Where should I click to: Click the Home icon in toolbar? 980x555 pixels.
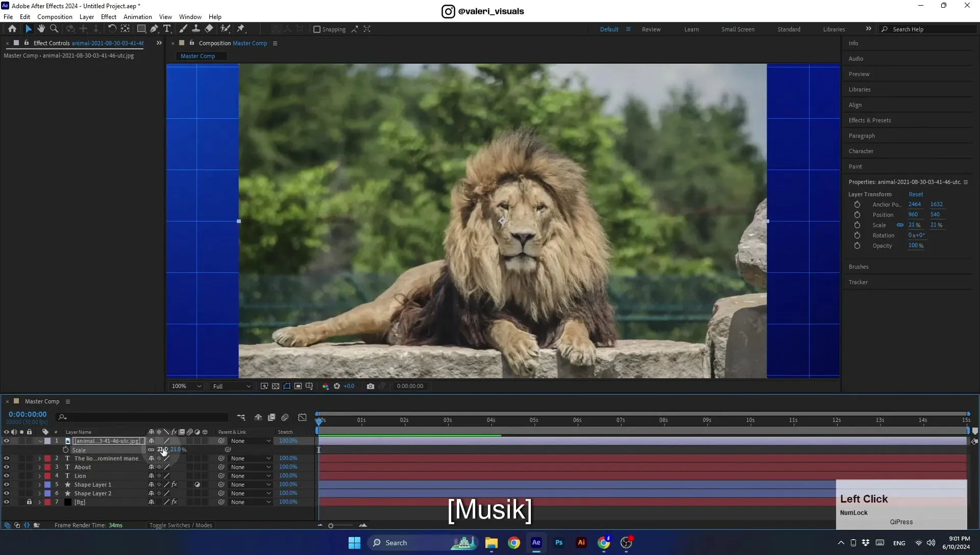point(12,29)
